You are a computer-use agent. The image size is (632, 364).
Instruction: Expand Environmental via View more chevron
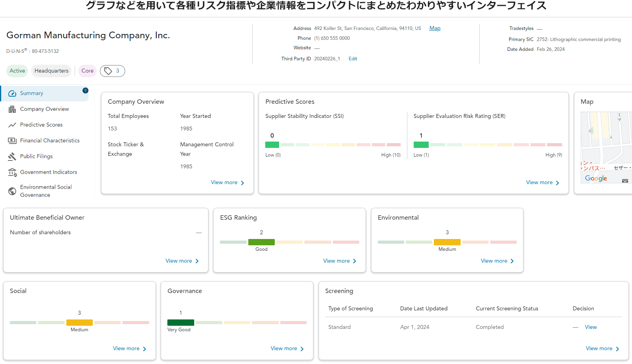pos(512,261)
